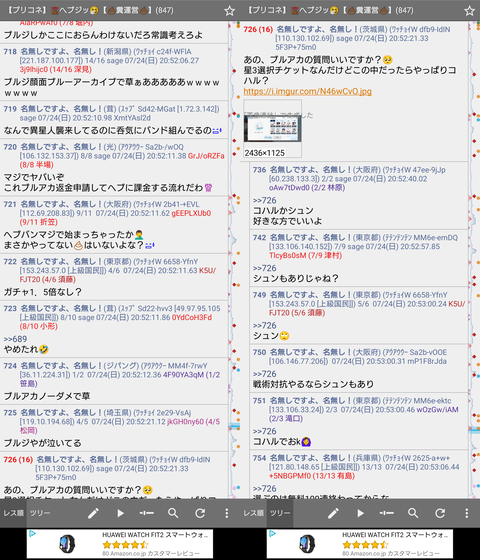Tap post number 721
The image size is (480, 560).
click(x=10, y=204)
